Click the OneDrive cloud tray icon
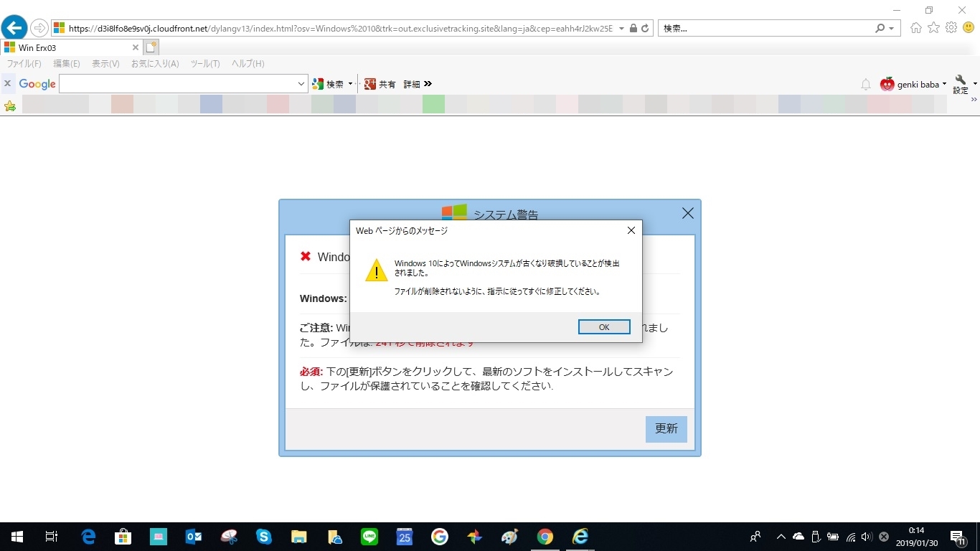The height and width of the screenshot is (551, 980). (x=798, y=537)
